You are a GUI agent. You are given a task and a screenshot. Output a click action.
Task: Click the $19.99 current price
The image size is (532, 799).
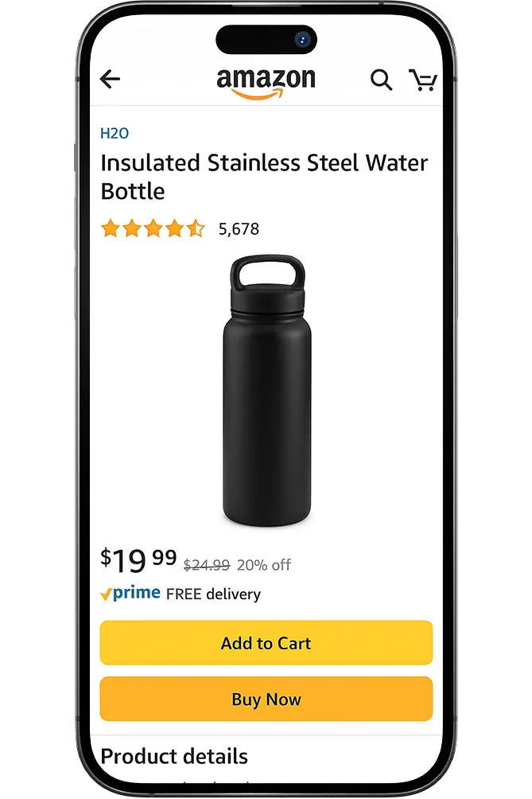coord(138,560)
